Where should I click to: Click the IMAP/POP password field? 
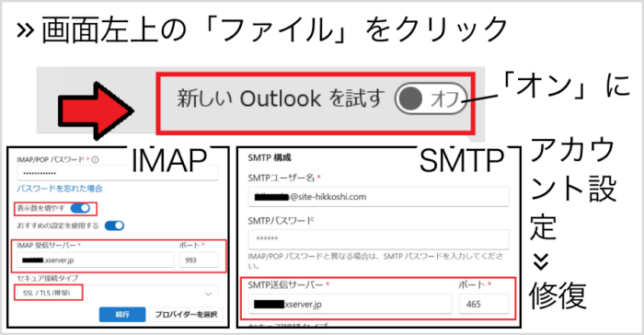point(118,173)
